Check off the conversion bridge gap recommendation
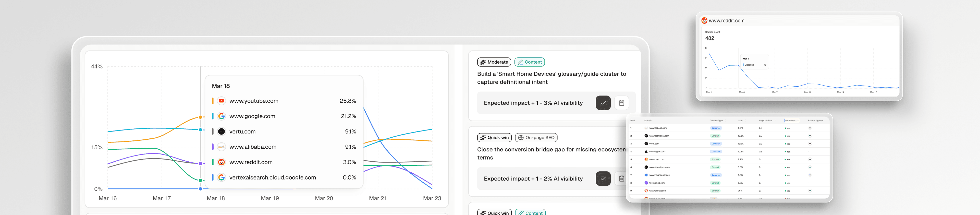980x215 pixels. pyautogui.click(x=603, y=178)
